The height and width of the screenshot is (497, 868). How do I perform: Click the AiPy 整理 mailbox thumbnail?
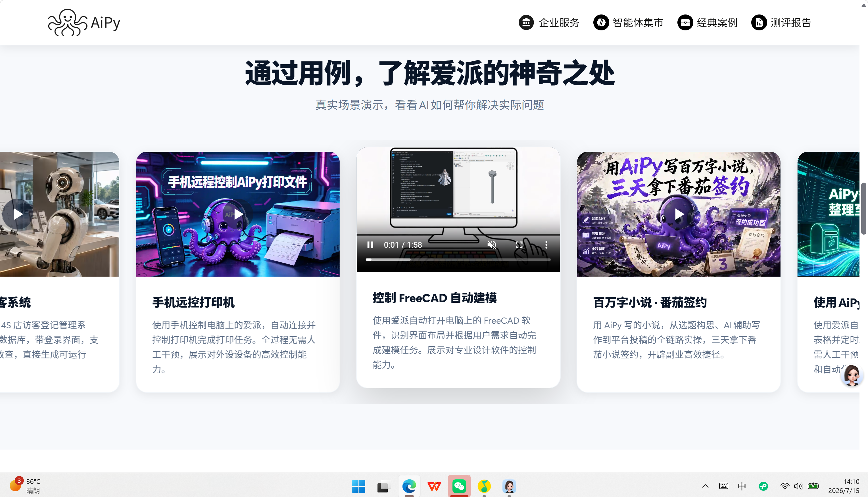click(828, 214)
